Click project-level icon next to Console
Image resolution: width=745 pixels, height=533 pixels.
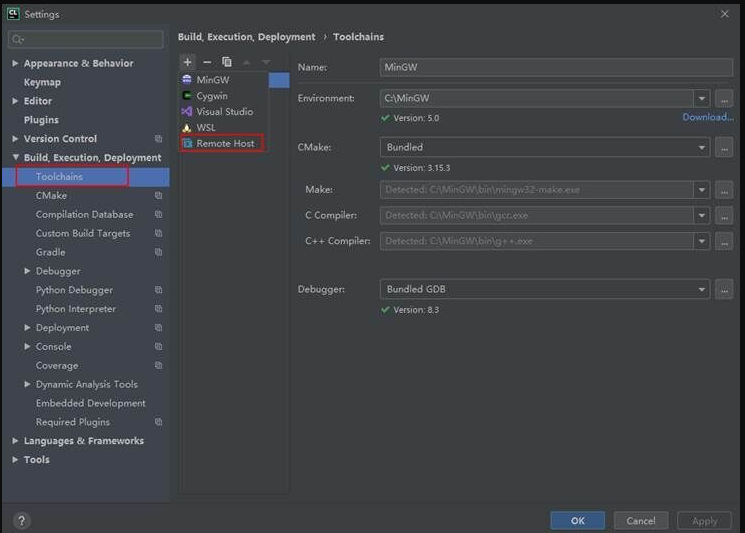(158, 346)
